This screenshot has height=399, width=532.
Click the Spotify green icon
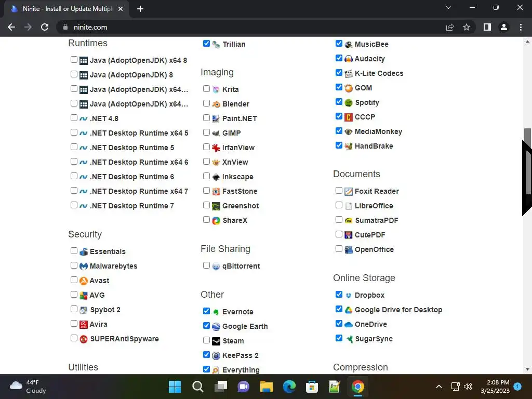[349, 103]
